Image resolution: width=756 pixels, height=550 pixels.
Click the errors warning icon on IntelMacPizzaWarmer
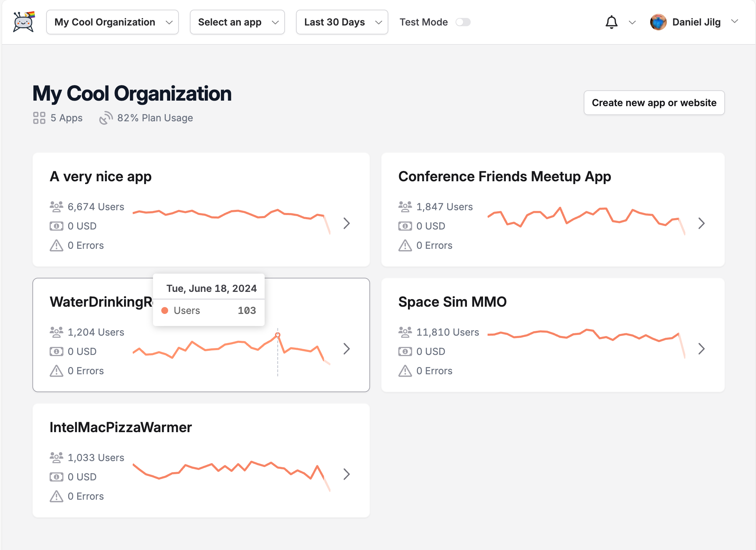coord(57,496)
